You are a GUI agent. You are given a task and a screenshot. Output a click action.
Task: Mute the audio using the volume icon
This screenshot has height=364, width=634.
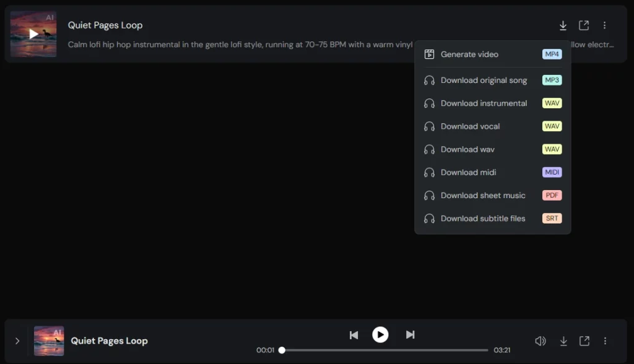coord(540,340)
